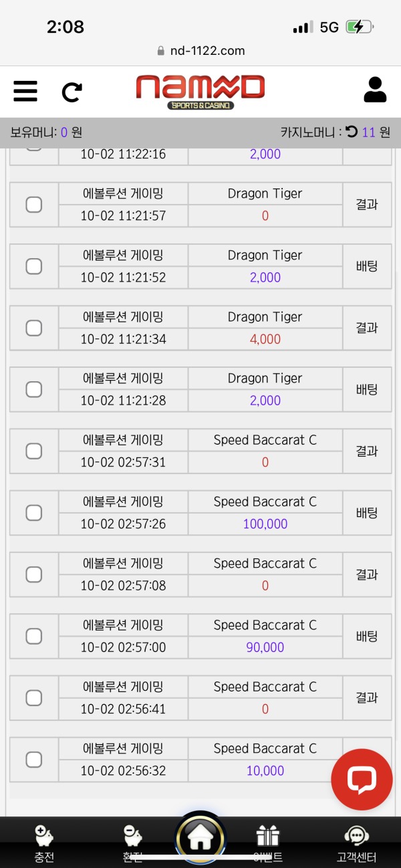The height and width of the screenshot is (868, 401).
Task: Tick the Speed Baccarat C 02:57:26 checkbox
Action: [33, 512]
